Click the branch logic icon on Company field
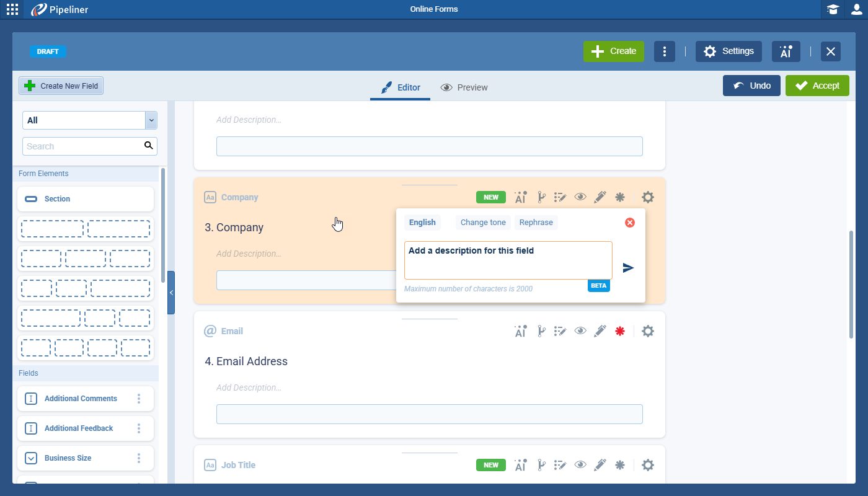 click(x=541, y=197)
